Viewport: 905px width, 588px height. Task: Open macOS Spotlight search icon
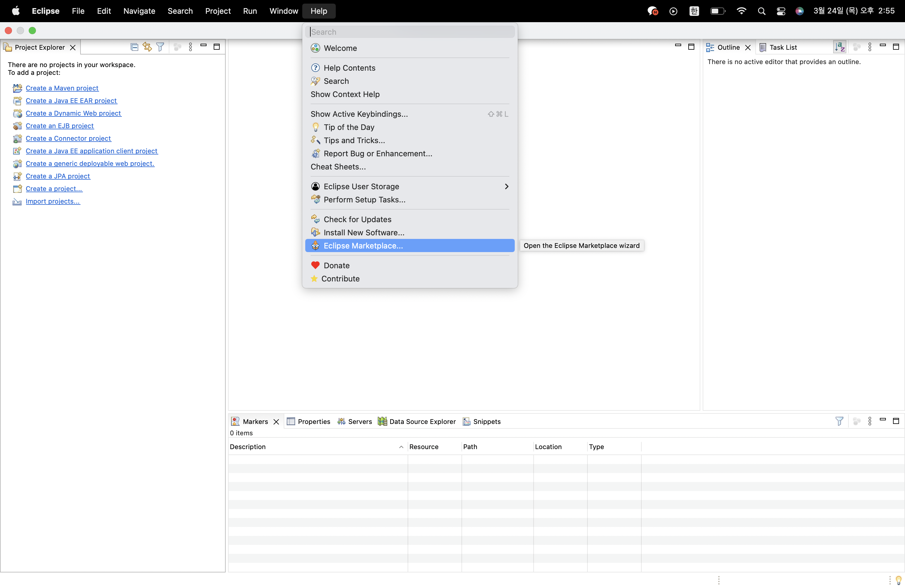tap(761, 11)
